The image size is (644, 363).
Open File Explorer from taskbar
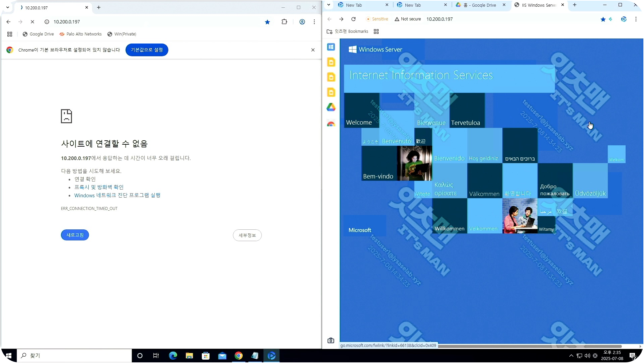[189, 356]
